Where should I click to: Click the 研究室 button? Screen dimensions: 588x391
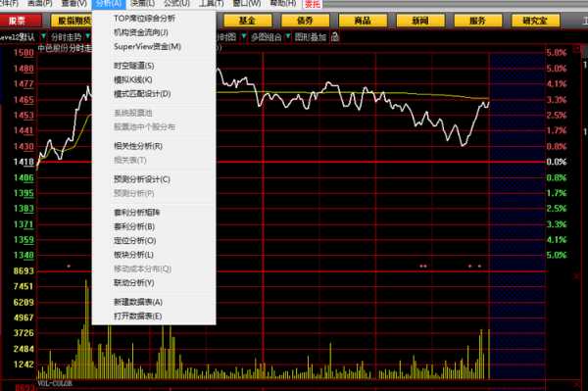pos(535,21)
